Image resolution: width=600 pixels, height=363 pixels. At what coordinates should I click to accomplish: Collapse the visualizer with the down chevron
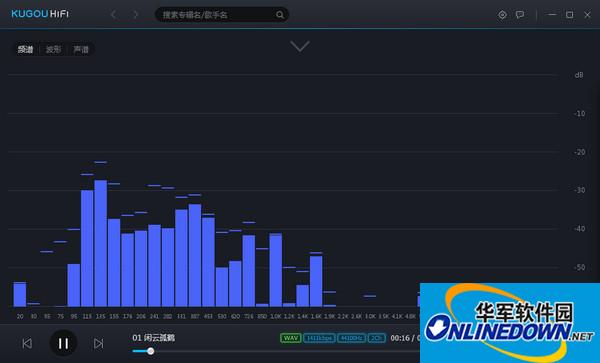[300, 46]
